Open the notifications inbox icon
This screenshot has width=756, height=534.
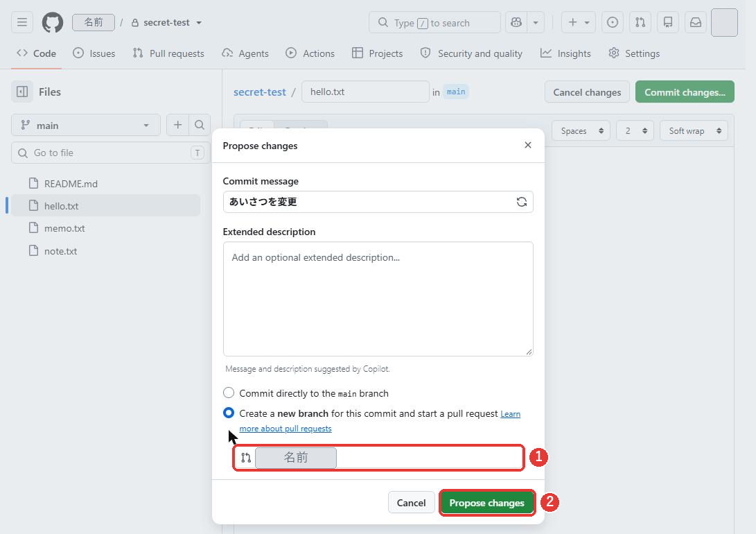(x=696, y=22)
